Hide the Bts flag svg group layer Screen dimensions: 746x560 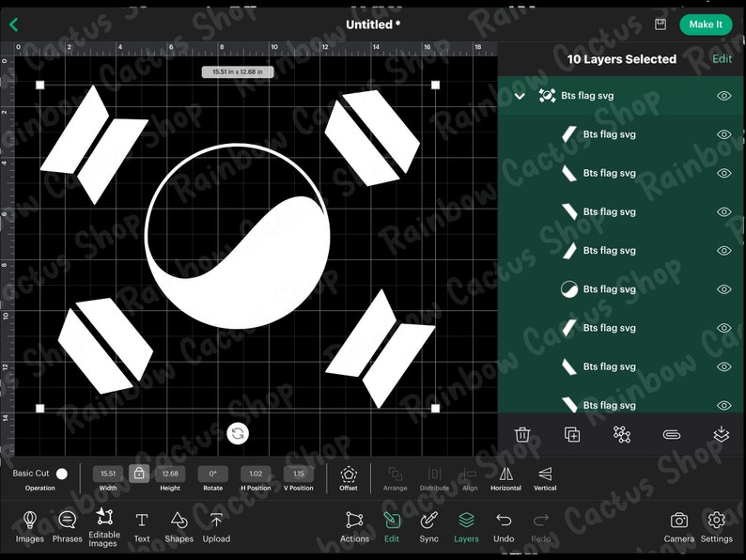pyautogui.click(x=723, y=96)
